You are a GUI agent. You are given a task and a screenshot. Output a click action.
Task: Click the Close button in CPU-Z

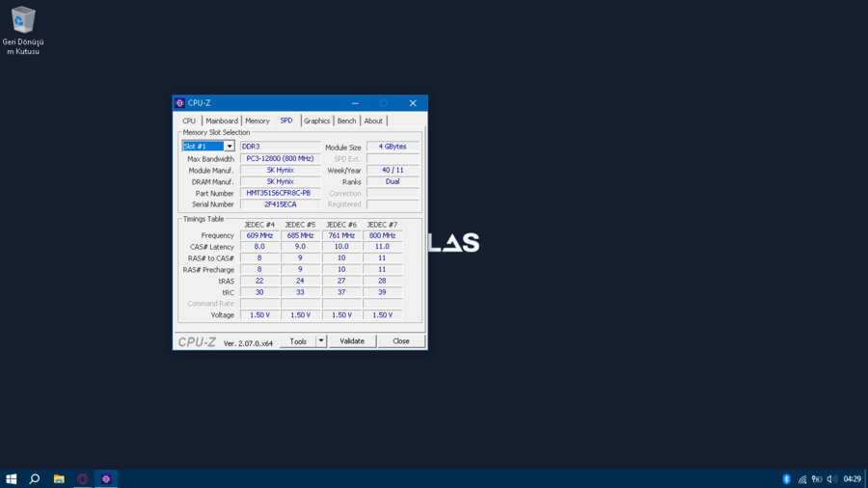click(401, 340)
